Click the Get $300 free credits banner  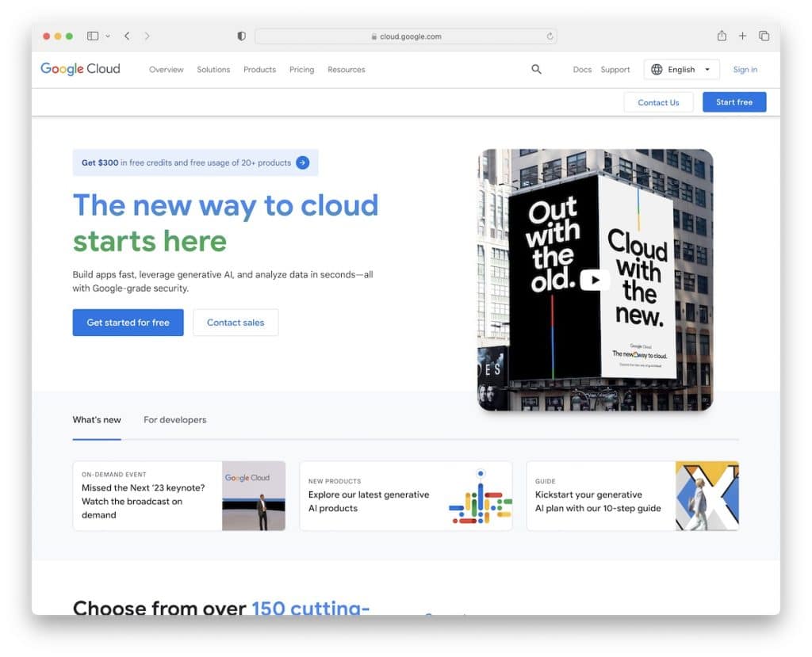coord(195,162)
